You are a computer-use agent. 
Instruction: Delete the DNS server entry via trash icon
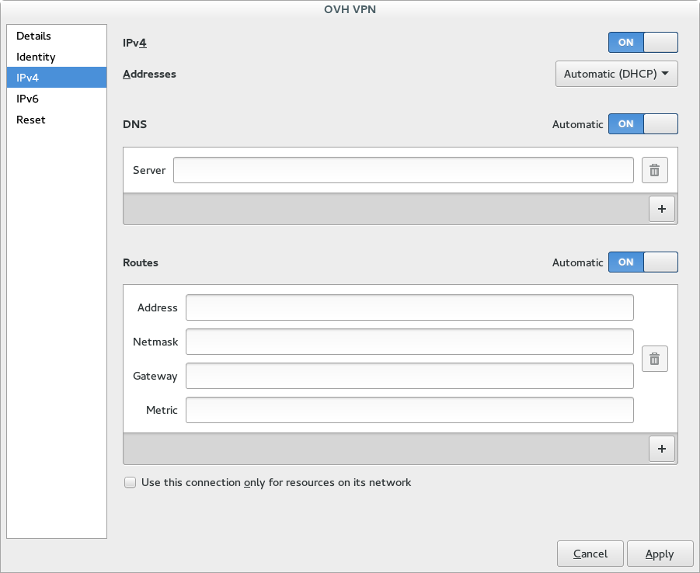coord(654,170)
